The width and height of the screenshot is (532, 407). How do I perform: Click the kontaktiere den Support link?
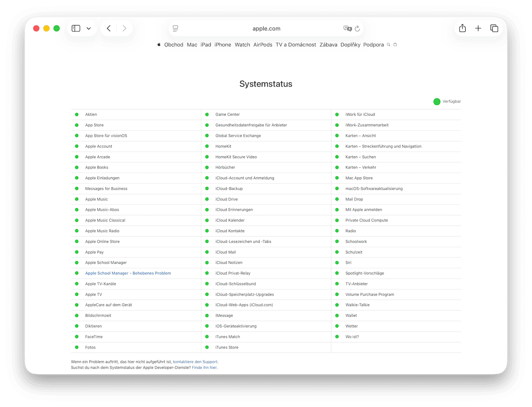[195, 362]
